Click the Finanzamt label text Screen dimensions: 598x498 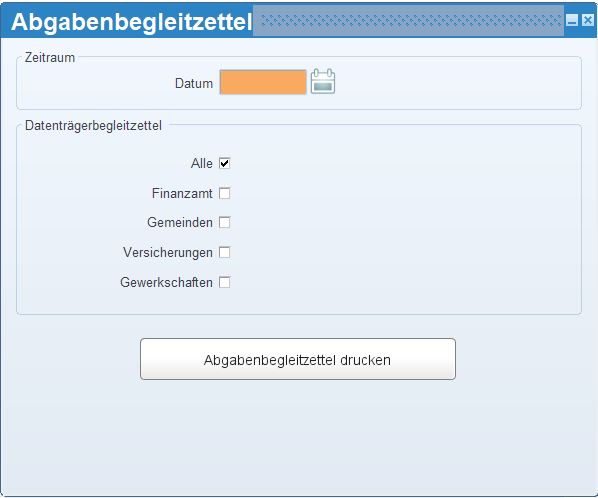[182, 193]
